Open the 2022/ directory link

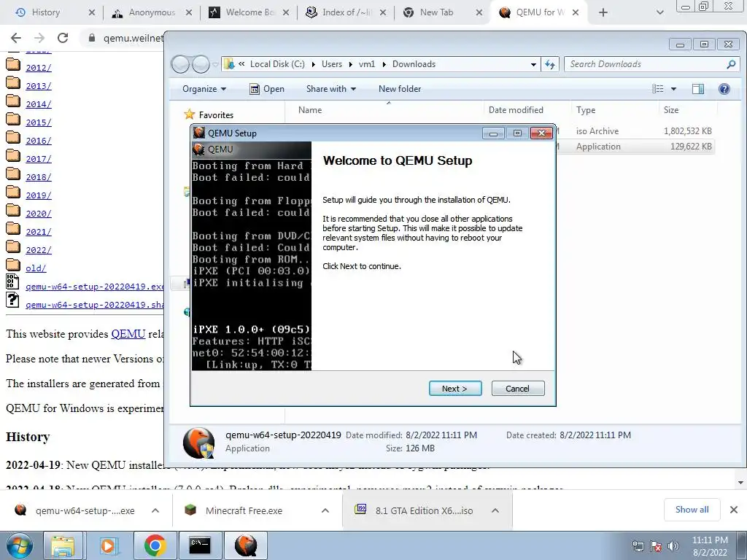tap(38, 250)
